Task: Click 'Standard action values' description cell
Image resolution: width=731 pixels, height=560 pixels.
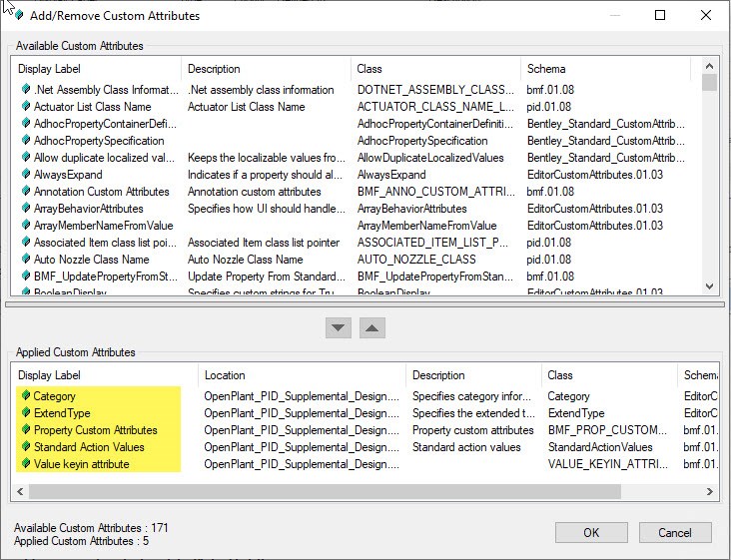Action: pyautogui.click(x=466, y=447)
